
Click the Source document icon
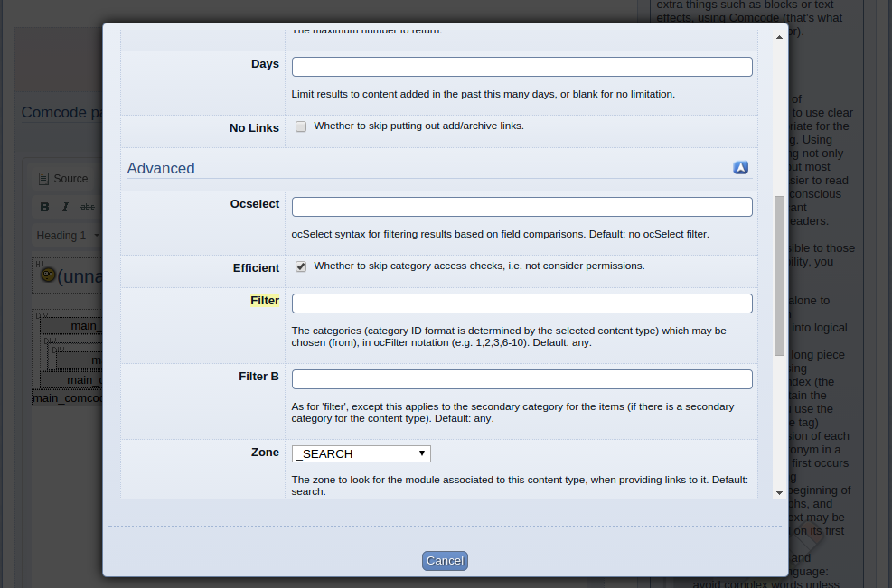click(43, 179)
